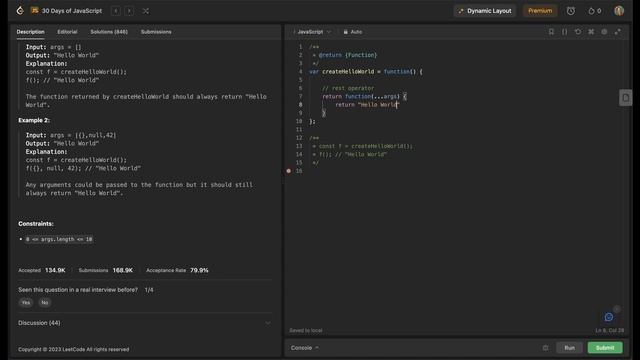Switch to the Description tab
This screenshot has height=360, width=640.
(x=31, y=32)
